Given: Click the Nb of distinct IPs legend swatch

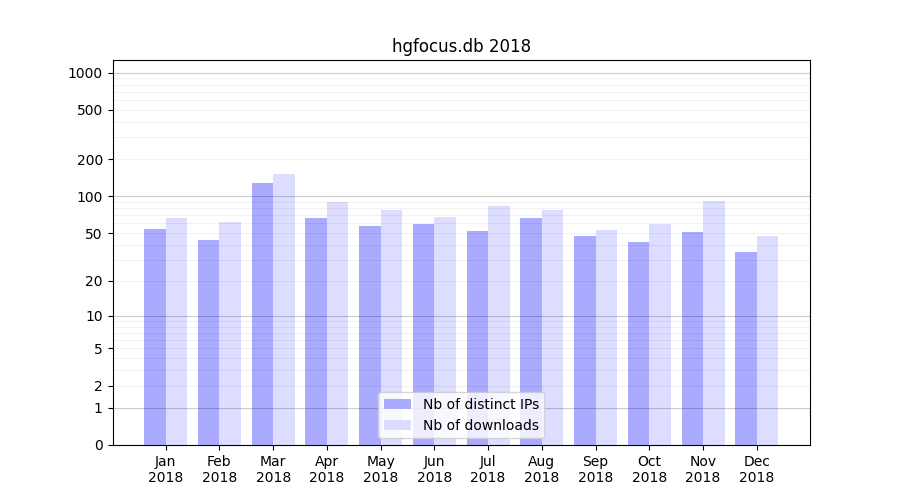Looking at the screenshot, I should (397, 404).
